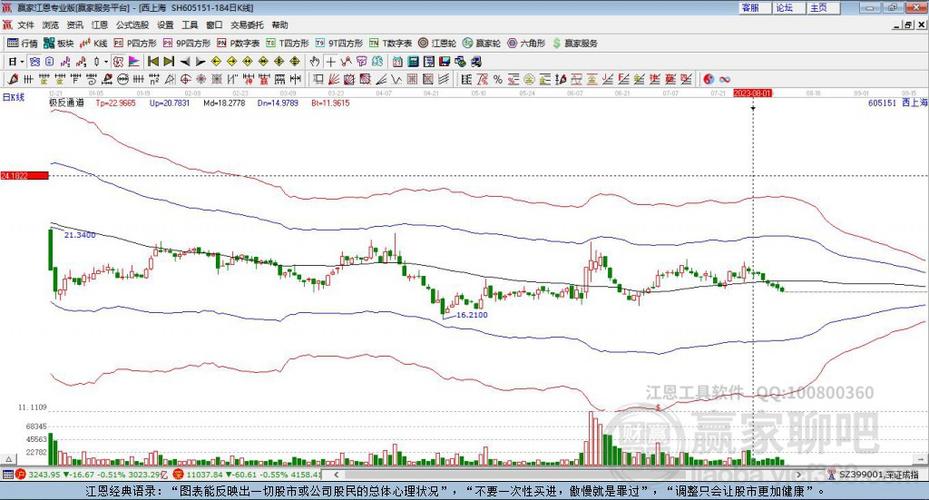
Task: Select the hand pan tool
Action: click(315, 62)
